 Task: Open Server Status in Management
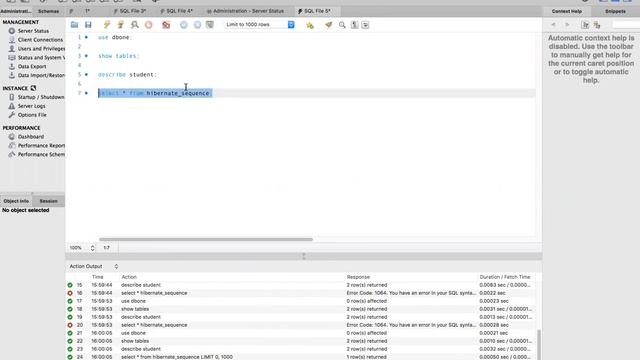tap(33, 31)
